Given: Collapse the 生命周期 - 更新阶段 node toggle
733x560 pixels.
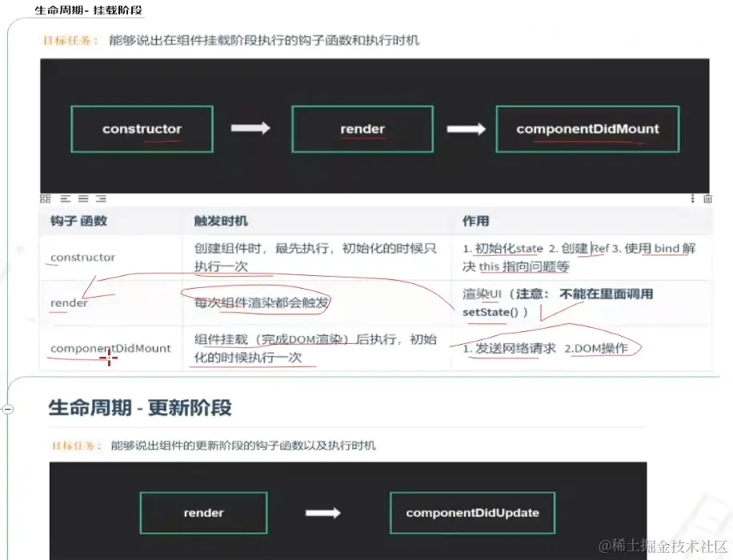Looking at the screenshot, I should [x=8, y=410].
